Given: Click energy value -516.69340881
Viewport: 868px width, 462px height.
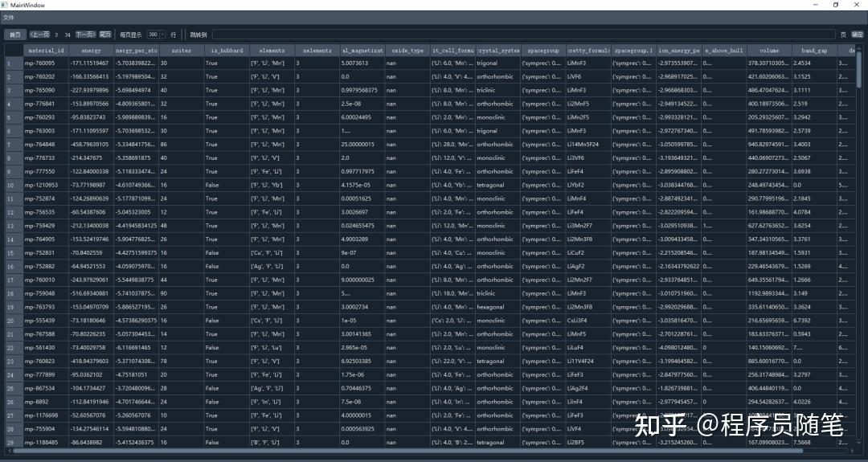Looking at the screenshot, I should (x=92, y=294).
